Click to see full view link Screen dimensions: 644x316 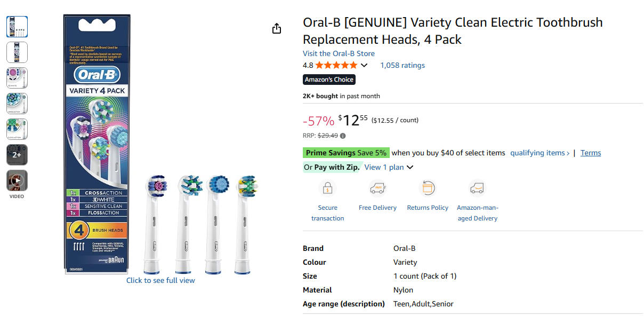pos(160,280)
